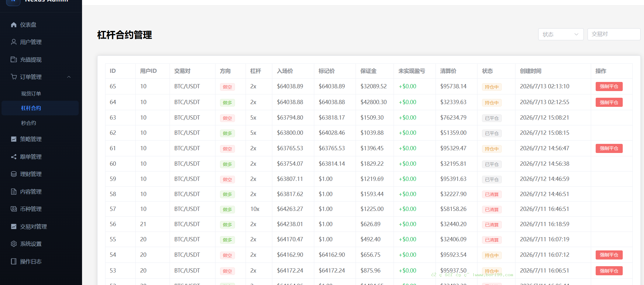Click the system settings gear icon
The height and width of the screenshot is (285, 644).
[x=14, y=244]
